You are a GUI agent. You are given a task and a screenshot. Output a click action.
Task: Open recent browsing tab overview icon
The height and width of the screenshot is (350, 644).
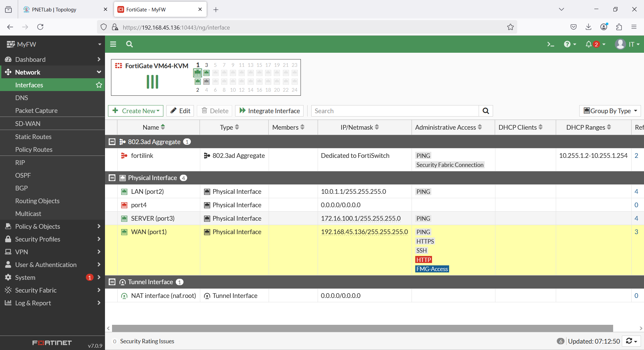tap(8, 10)
